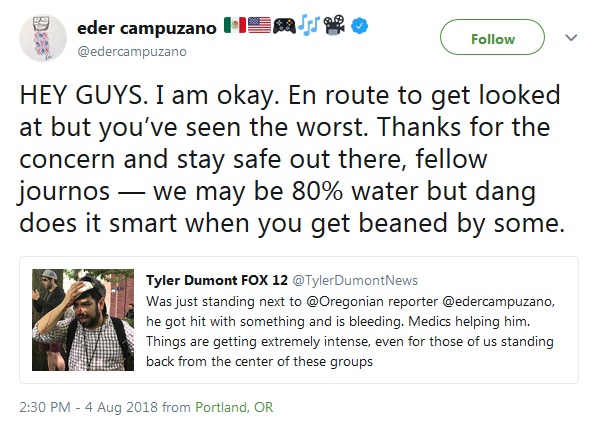
Task: Click the main tweet text starting HEY GUYS
Action: click(x=292, y=159)
